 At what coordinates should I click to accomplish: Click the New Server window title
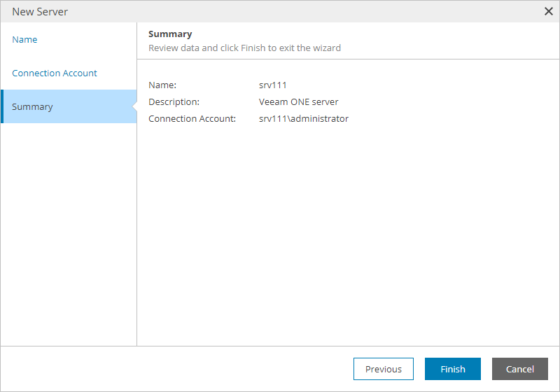coord(40,12)
